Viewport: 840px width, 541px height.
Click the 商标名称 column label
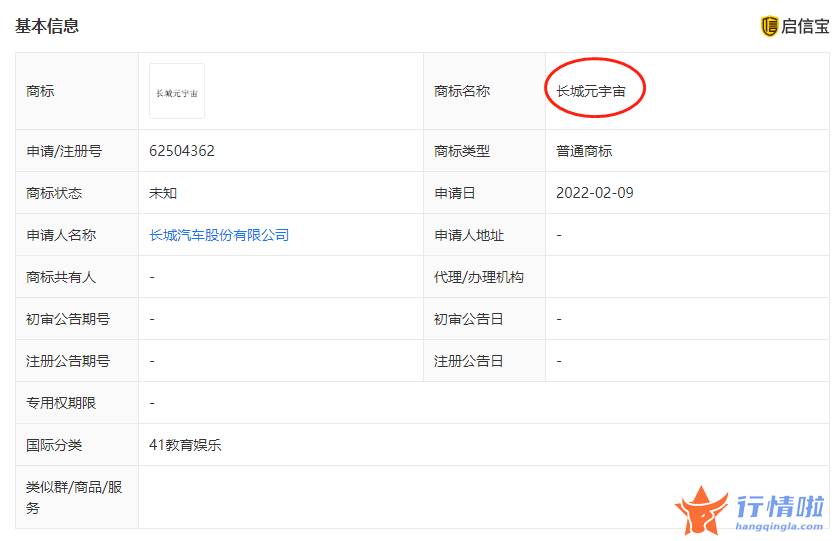[x=462, y=91]
